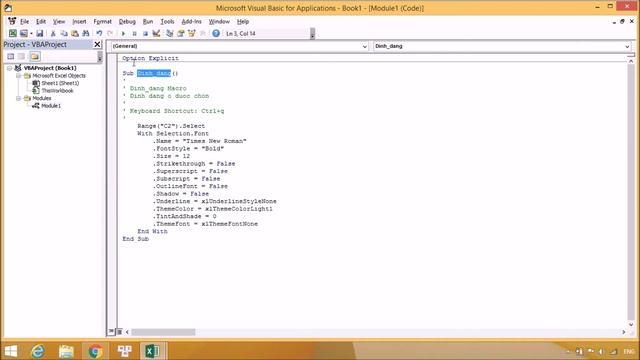The width and height of the screenshot is (640, 360).
Task: Open Internet Explorer from taskbar
Action: pos(38,351)
